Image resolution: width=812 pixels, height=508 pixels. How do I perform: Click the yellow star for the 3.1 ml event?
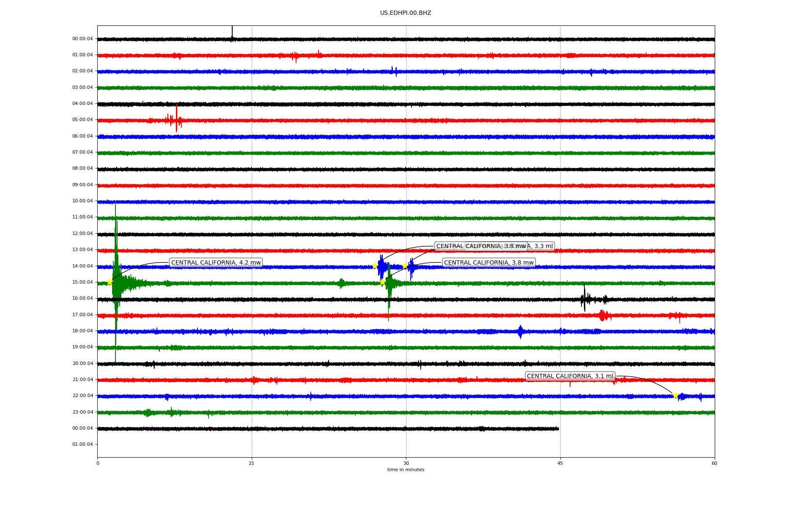coord(675,395)
